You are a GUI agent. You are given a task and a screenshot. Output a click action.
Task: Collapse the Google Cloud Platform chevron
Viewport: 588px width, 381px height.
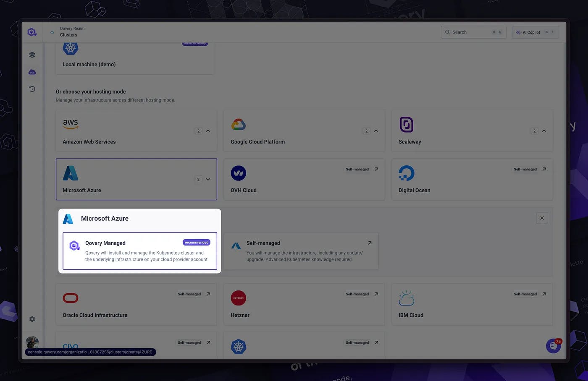376,131
